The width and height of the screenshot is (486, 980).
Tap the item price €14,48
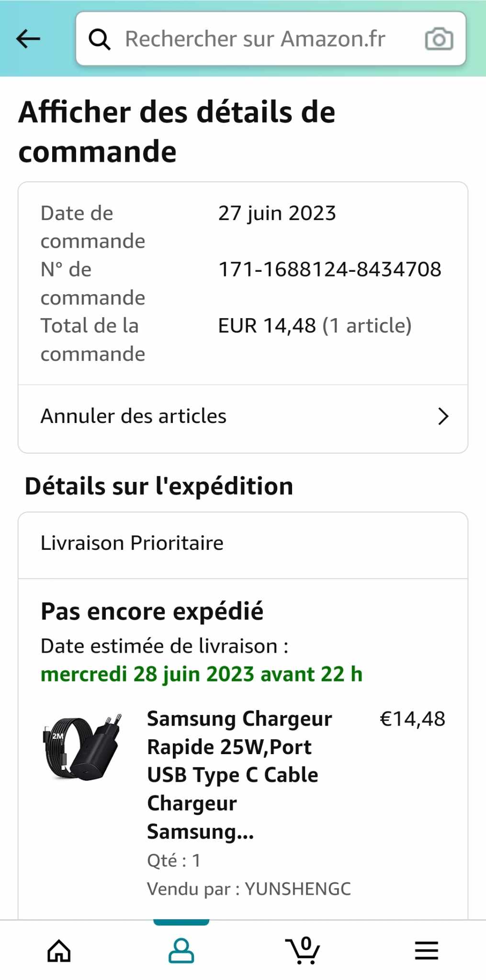click(x=412, y=719)
